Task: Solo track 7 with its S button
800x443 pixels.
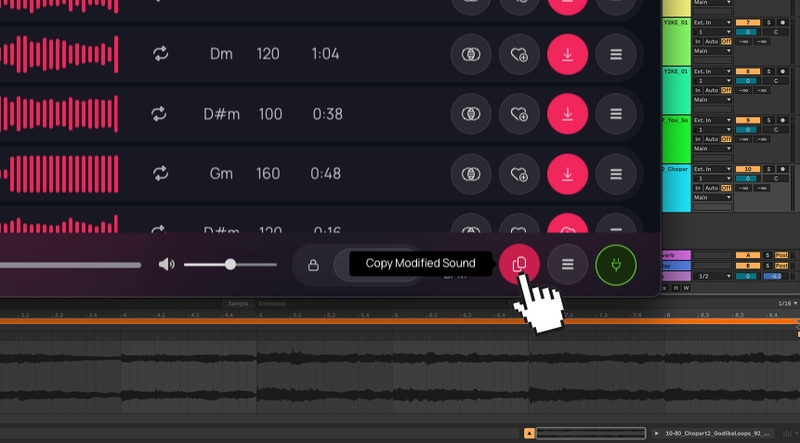Action: 769,22
